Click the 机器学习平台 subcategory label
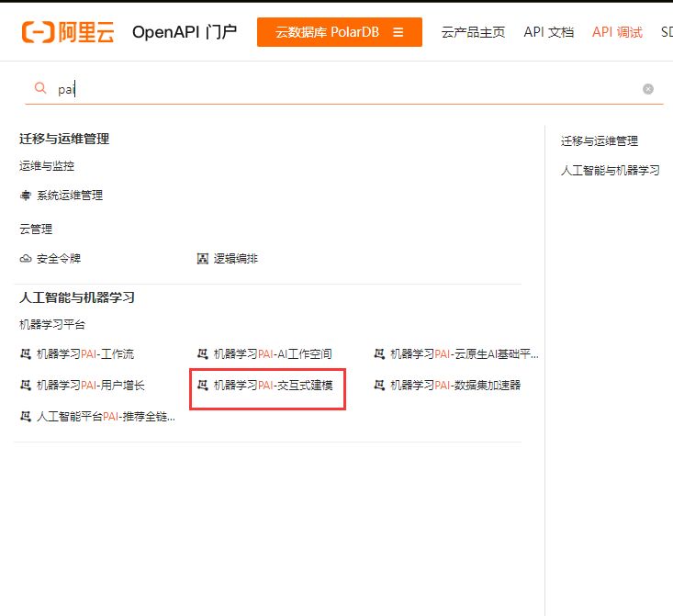Image resolution: width=673 pixels, height=616 pixels. tap(52, 325)
